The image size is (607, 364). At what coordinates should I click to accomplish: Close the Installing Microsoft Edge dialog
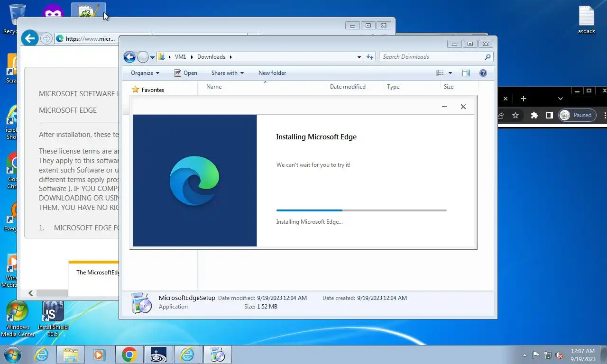463,107
